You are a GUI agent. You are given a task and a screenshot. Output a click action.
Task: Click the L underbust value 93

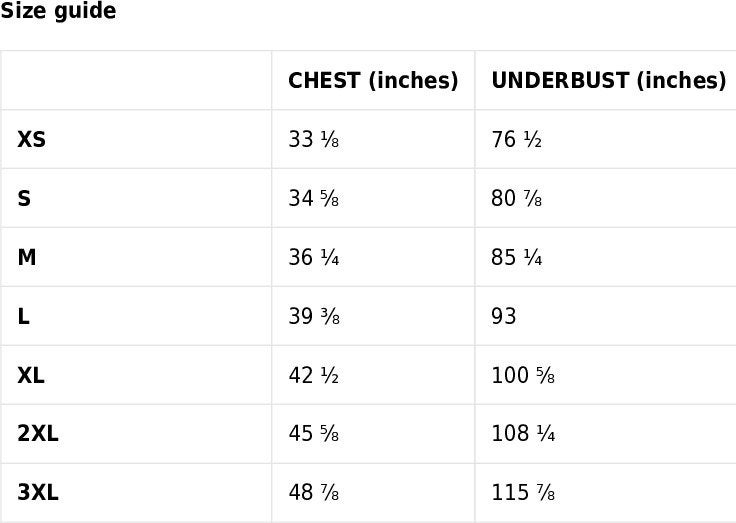point(504,316)
